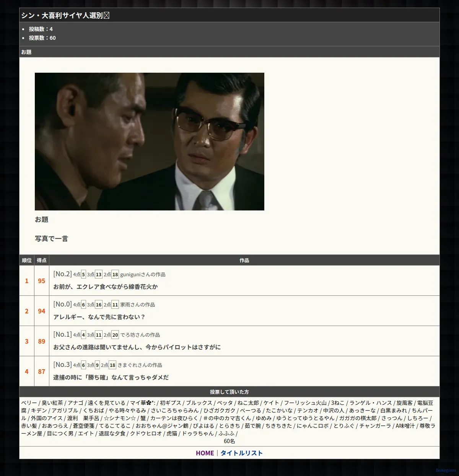Click the answer お前が、エクレア食べながら線香花火か
This screenshot has width=459, height=476.
(106, 287)
